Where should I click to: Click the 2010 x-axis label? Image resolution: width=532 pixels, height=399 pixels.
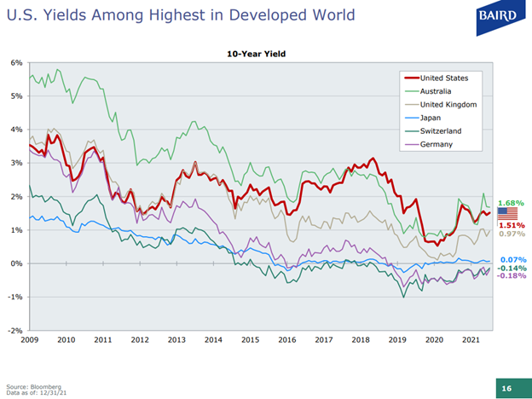pyautogui.click(x=66, y=339)
